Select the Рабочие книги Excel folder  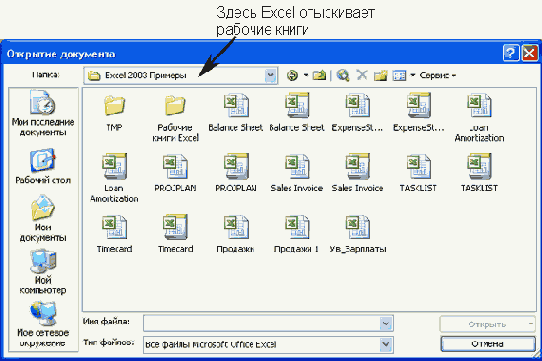[x=175, y=118]
